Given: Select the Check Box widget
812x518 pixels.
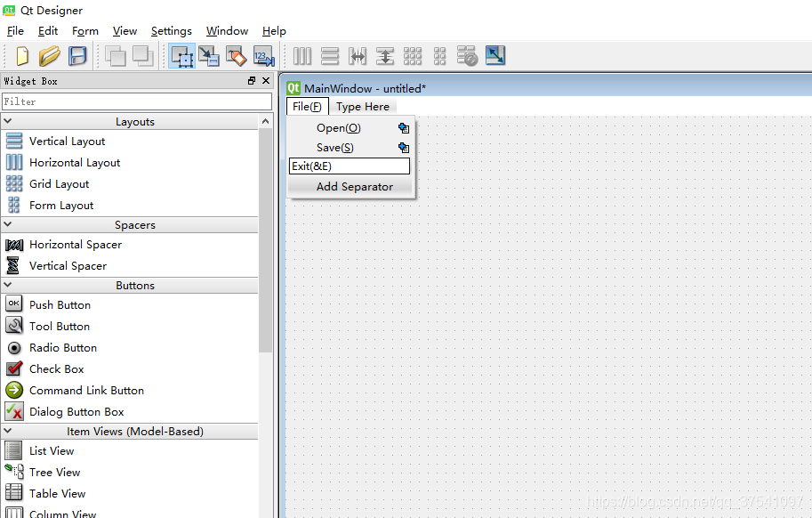Looking at the screenshot, I should tap(130, 368).
